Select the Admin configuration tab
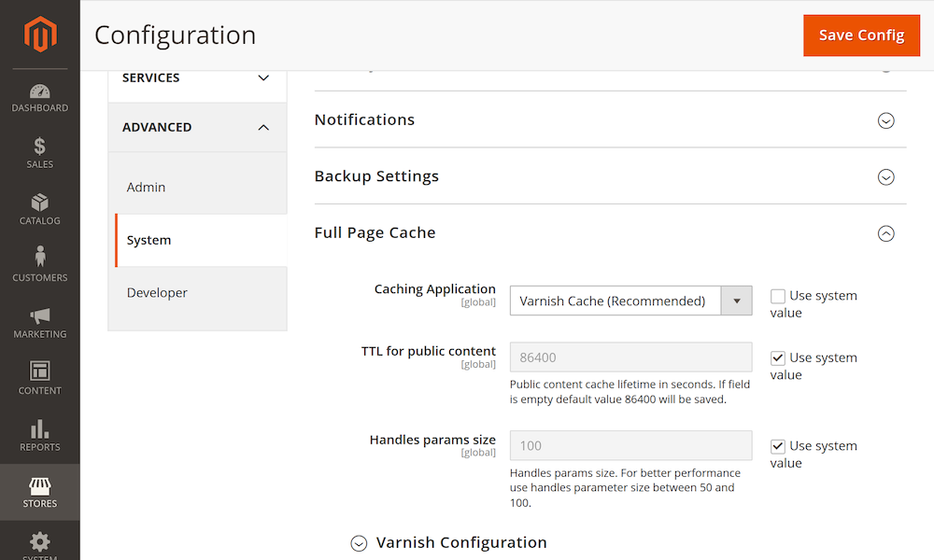This screenshot has width=934, height=560. 147,188
